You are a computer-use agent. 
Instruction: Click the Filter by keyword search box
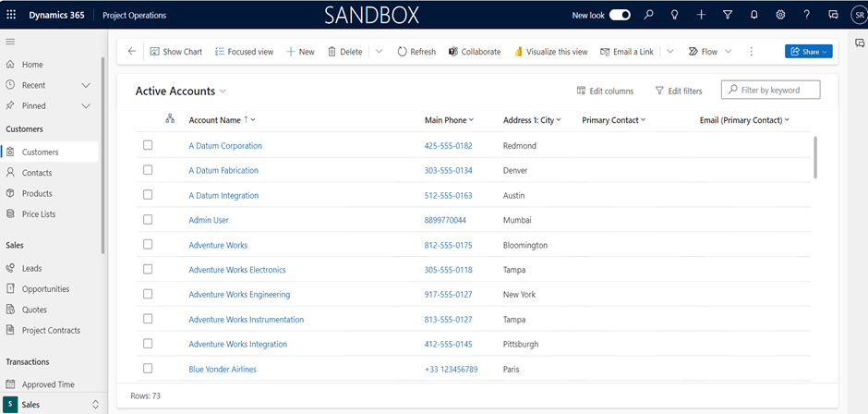tap(770, 90)
